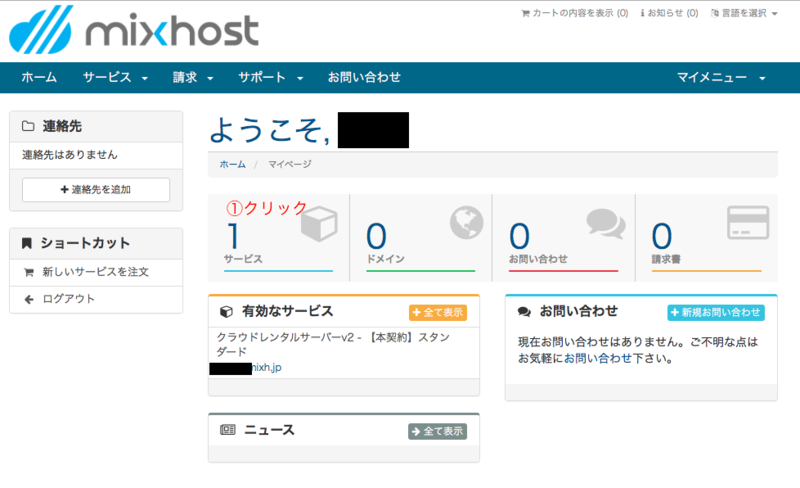Screen dimensions: 800x488
Task: Expand the サービス navigation menu
Action: coord(115,78)
